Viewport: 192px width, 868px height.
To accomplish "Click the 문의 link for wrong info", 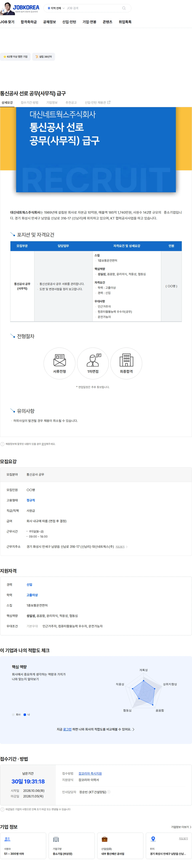I will point(44,444).
